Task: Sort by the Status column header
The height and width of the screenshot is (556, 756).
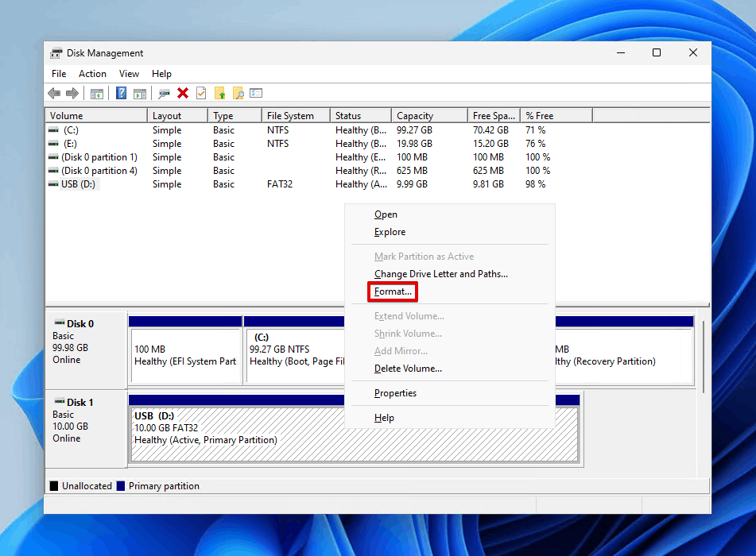Action: click(361, 116)
